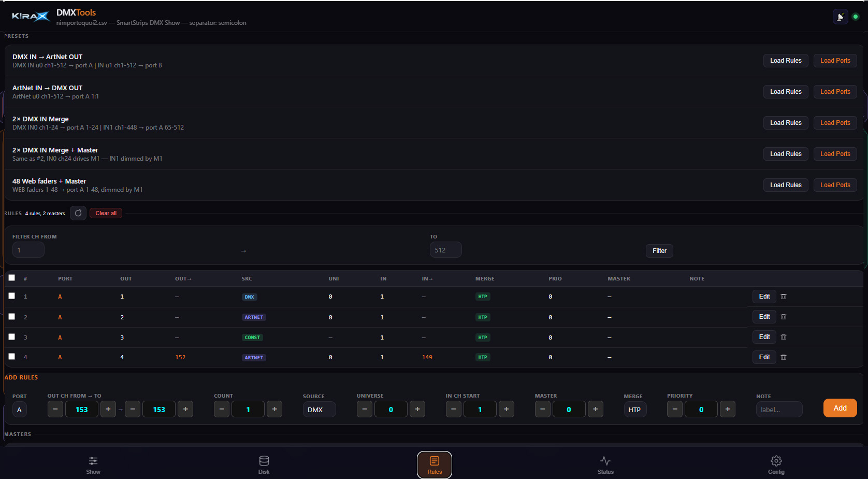Viewport: 868px width, 479px height.
Task: Check the checkbox for rule 4
Action: click(x=12, y=356)
